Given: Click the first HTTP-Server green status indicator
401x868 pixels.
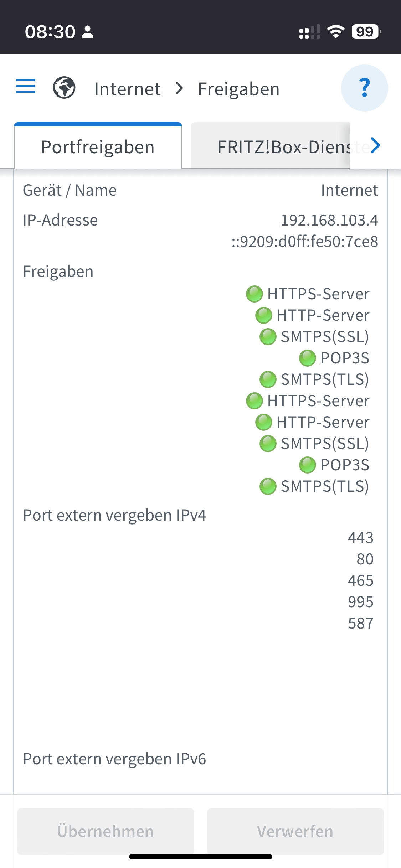Looking at the screenshot, I should tap(264, 315).
